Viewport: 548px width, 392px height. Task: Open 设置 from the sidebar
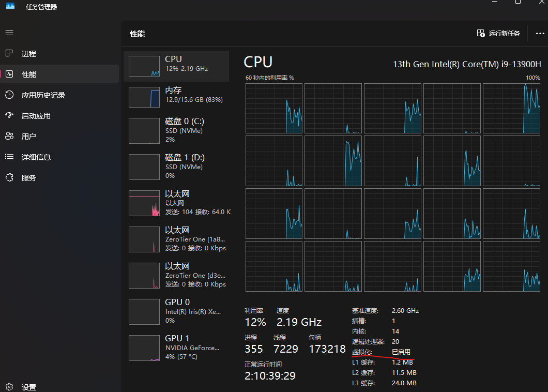pos(59,387)
